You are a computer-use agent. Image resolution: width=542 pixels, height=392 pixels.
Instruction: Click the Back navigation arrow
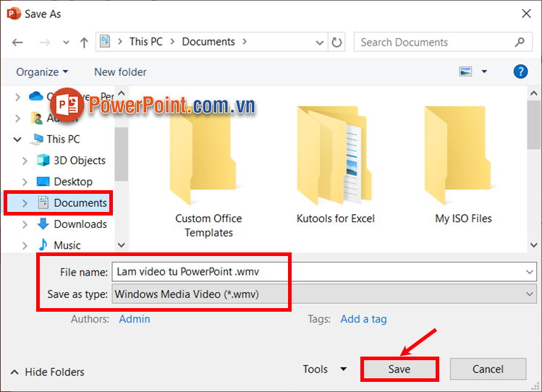(x=17, y=43)
